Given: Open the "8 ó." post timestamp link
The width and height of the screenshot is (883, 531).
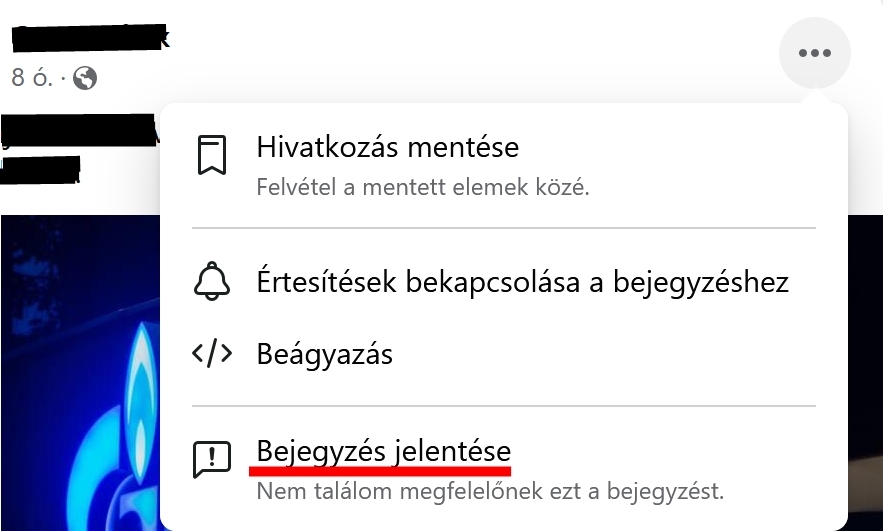Looking at the screenshot, I should tap(32, 78).
